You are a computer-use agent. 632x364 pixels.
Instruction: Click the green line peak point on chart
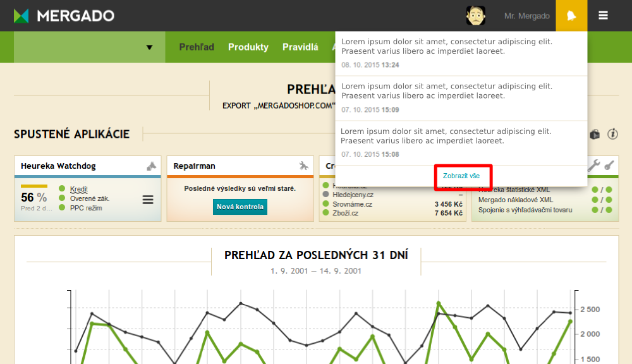pyautogui.click(x=439, y=303)
